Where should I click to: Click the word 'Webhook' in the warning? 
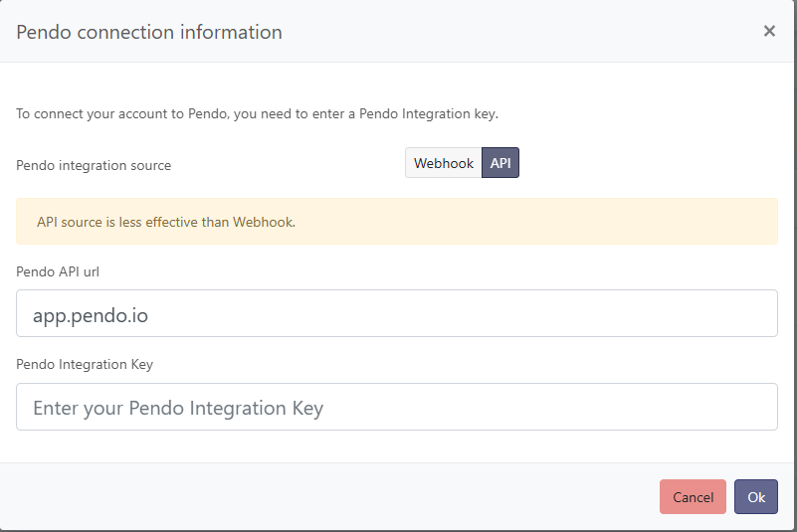[263, 222]
